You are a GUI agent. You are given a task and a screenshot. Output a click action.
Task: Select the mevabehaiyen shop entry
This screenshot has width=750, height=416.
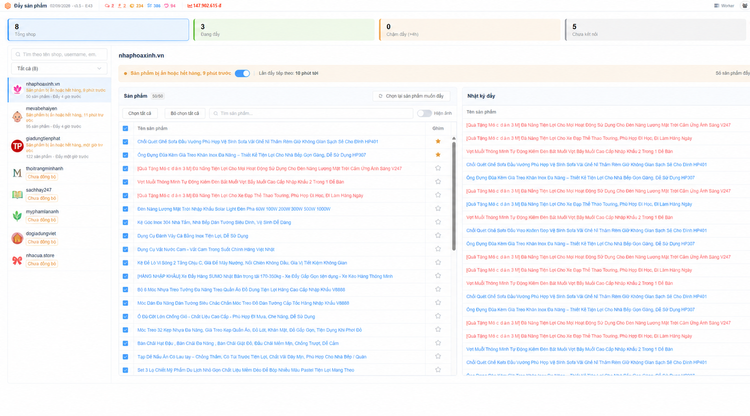(x=59, y=117)
